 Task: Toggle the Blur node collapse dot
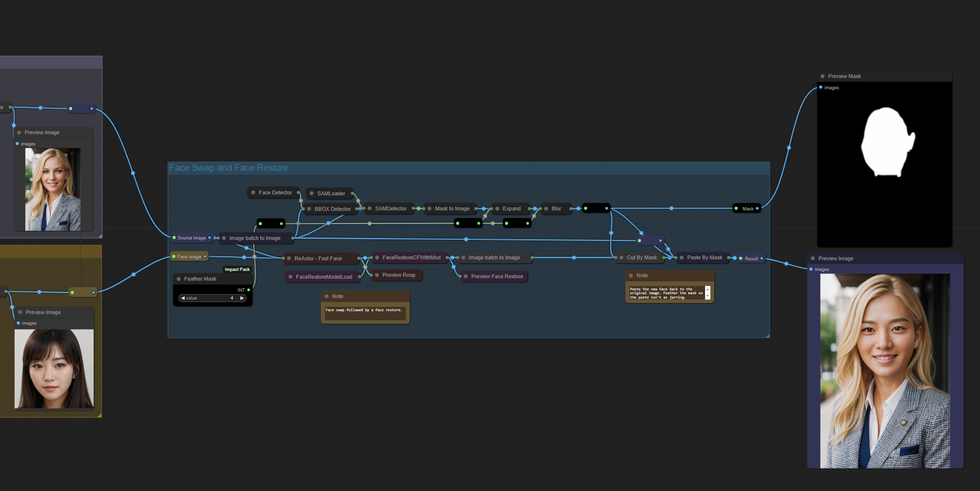[x=546, y=208]
